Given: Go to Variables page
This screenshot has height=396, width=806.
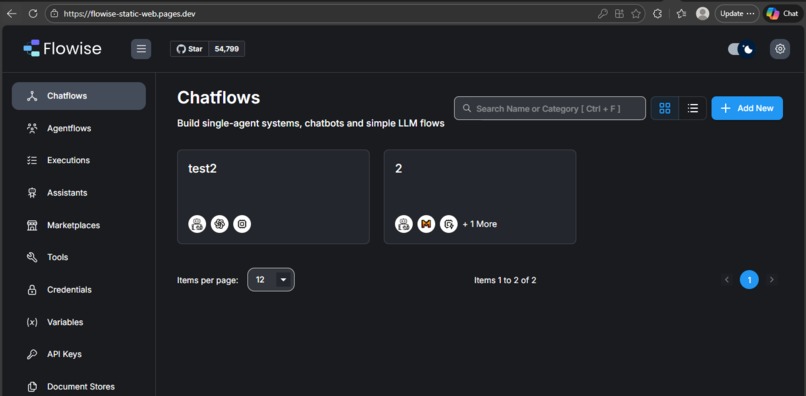Looking at the screenshot, I should (79, 322).
